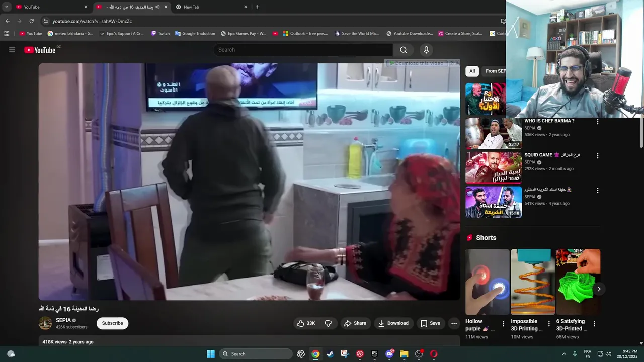Open the SEPIA channel name link
Image resolution: width=644 pixels, height=362 pixels.
tap(63, 320)
